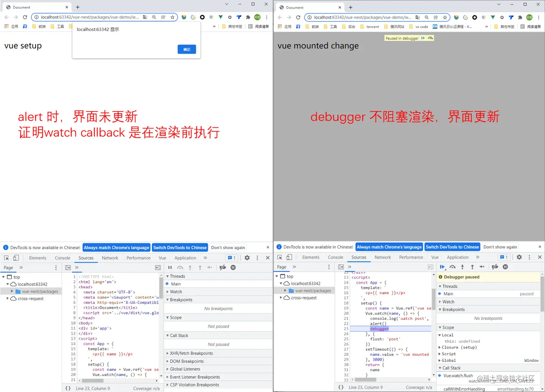The image size is (545, 392).
Task: Resume from the Paused in debugger overlay
Action: 423,38
